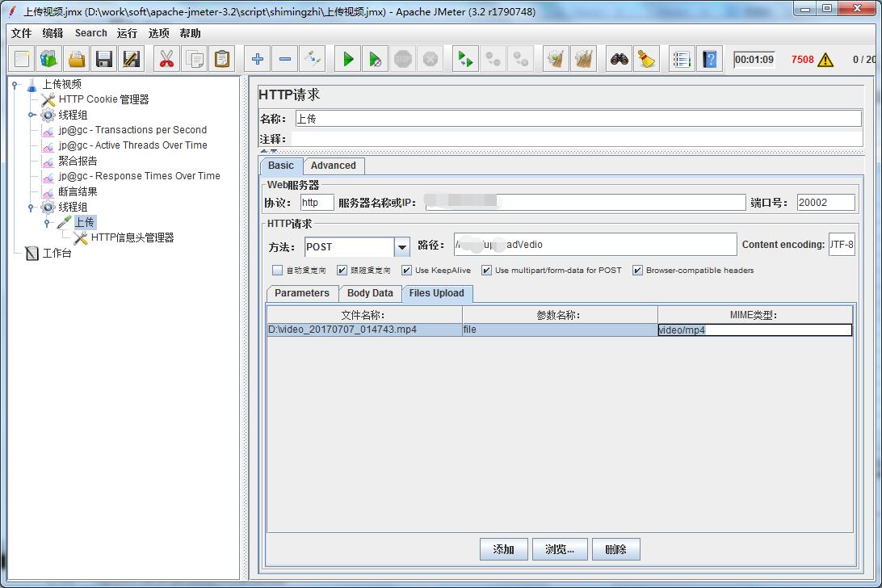Toggle Use multipart/form-data for POST checkbox
The width and height of the screenshot is (882, 588).
[486, 270]
